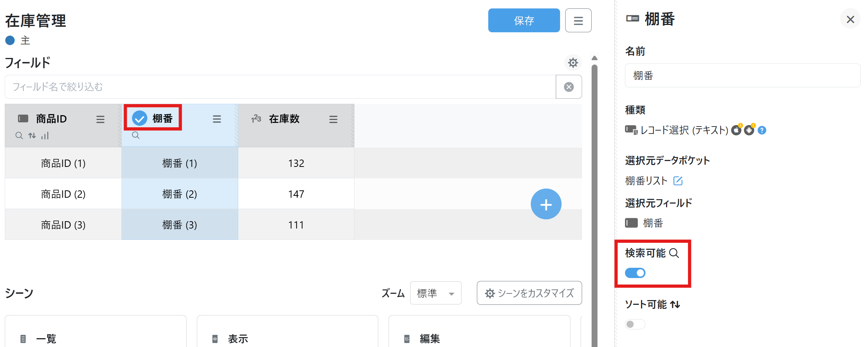Open the 商品ID column menu
The width and height of the screenshot is (868, 347).
pos(100,119)
